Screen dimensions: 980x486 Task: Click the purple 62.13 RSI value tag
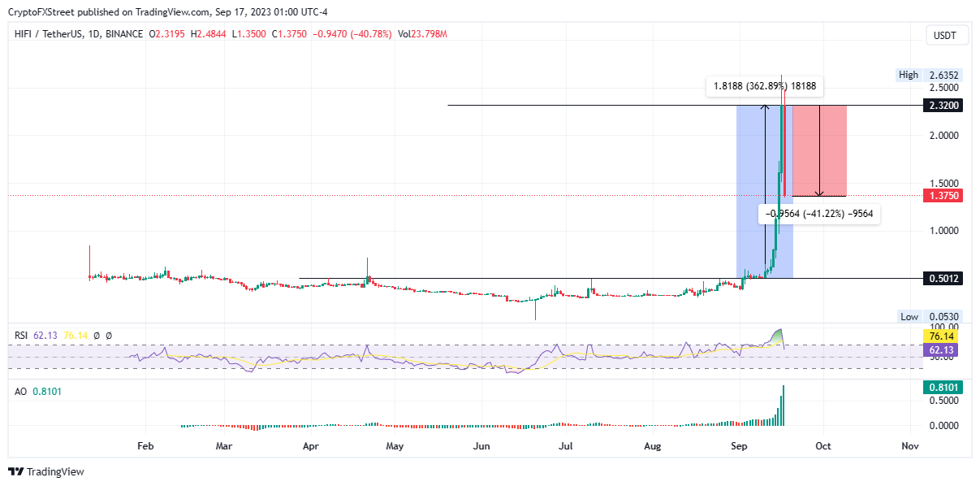click(943, 349)
